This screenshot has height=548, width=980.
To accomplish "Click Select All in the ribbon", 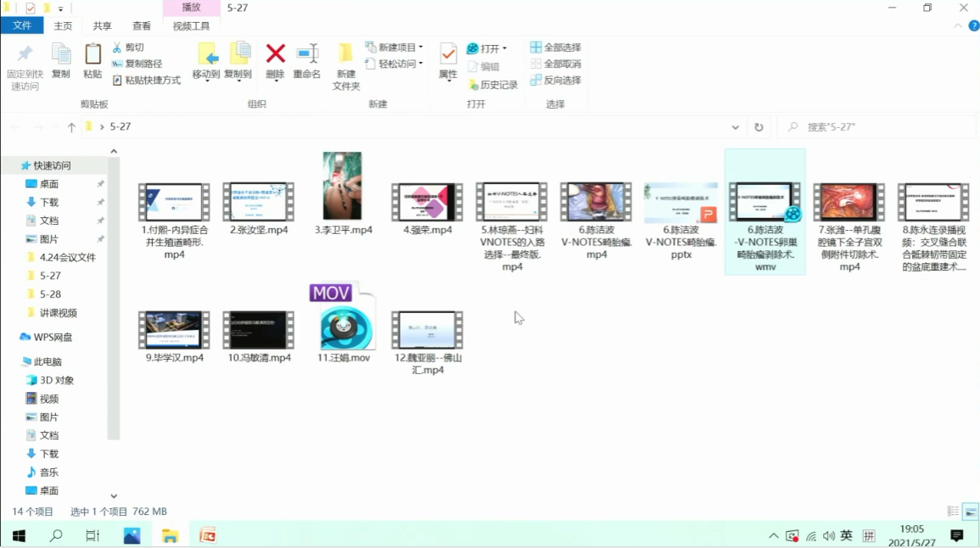I will click(x=556, y=48).
